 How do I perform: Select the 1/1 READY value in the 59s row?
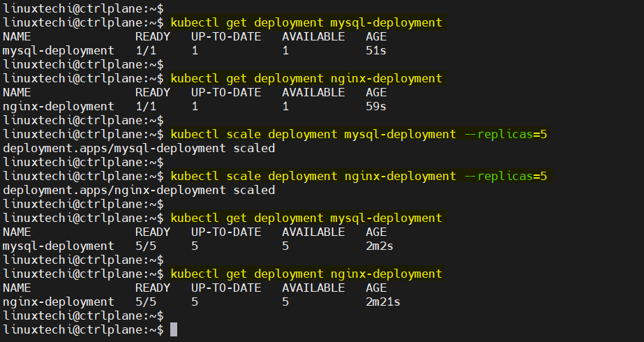tap(146, 107)
